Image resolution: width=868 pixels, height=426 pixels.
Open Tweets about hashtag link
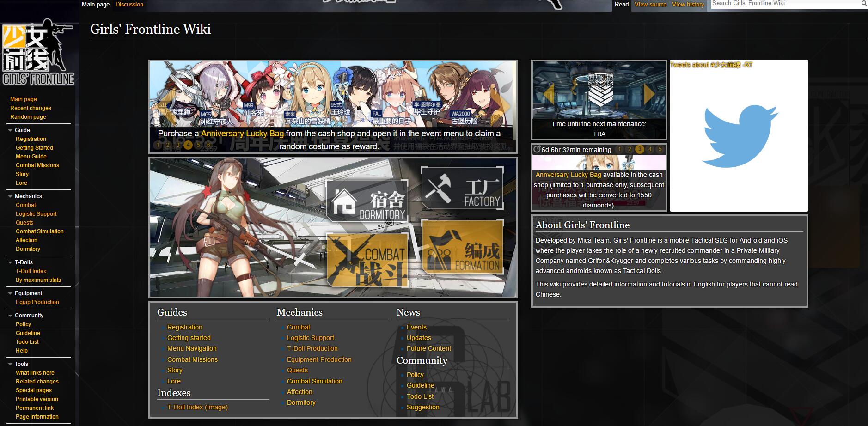pos(711,65)
